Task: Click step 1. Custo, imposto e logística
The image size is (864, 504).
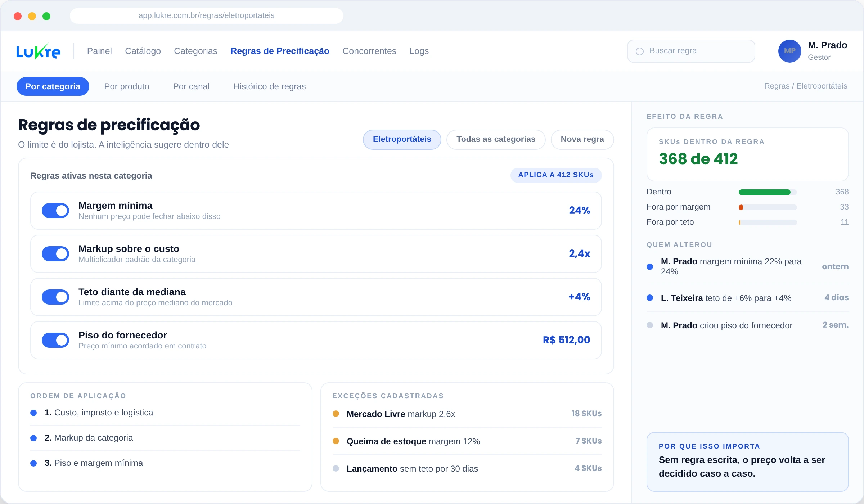Action: point(165,413)
